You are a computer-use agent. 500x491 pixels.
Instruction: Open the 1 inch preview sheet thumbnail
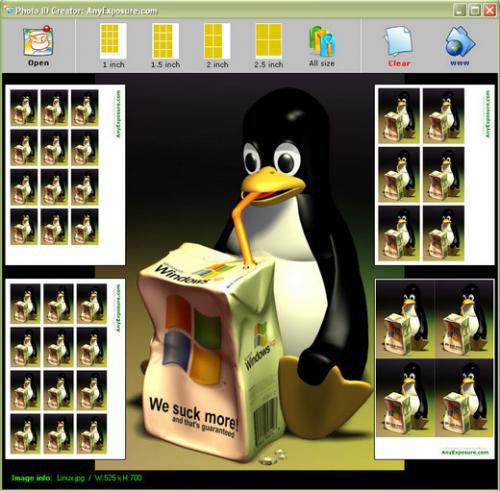[x=65, y=175]
